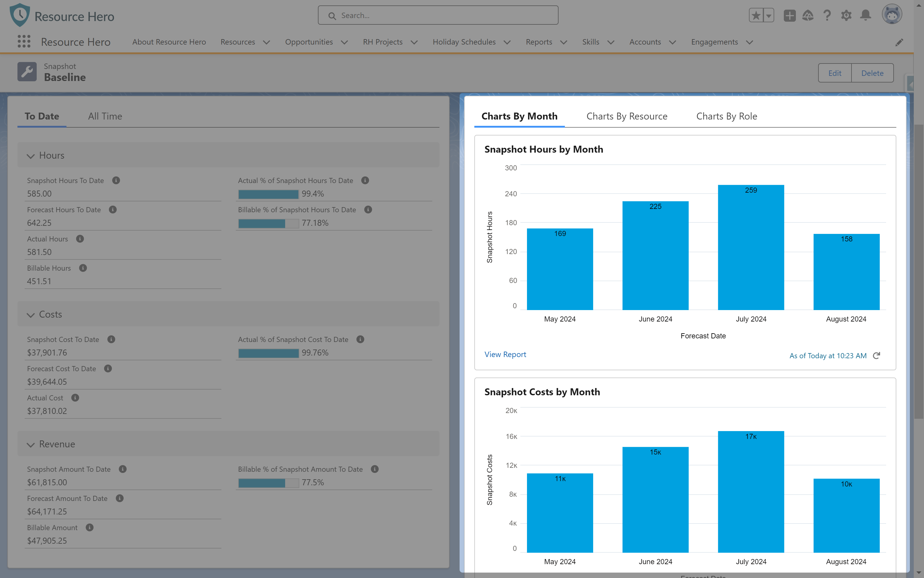Viewport: 924px width, 578px height.
Task: Open the Trailhead guidance icon
Action: point(808,16)
